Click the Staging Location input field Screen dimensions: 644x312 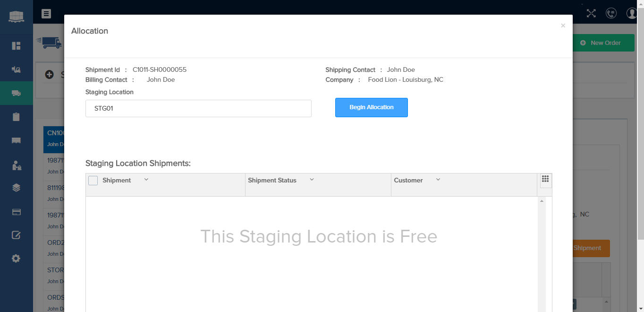pyautogui.click(x=198, y=108)
